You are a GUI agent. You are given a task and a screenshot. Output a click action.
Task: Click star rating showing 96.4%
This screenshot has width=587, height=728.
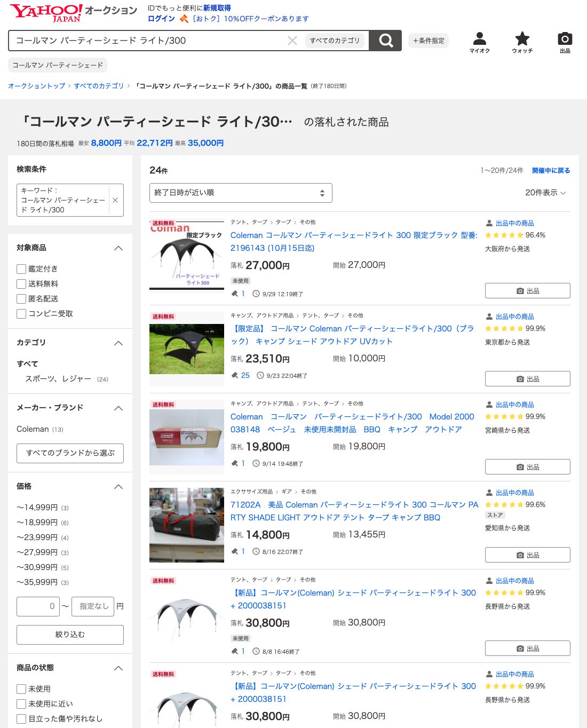click(x=504, y=235)
